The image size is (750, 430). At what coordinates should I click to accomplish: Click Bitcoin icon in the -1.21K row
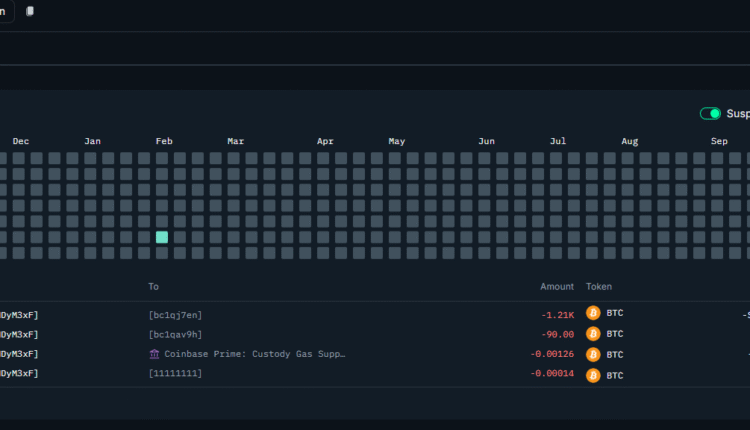point(593,314)
